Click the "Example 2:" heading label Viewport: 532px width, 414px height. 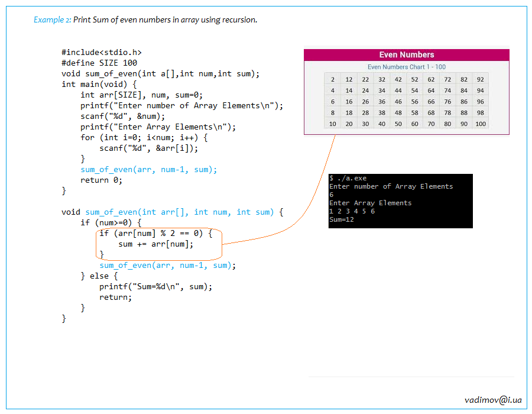(x=52, y=20)
